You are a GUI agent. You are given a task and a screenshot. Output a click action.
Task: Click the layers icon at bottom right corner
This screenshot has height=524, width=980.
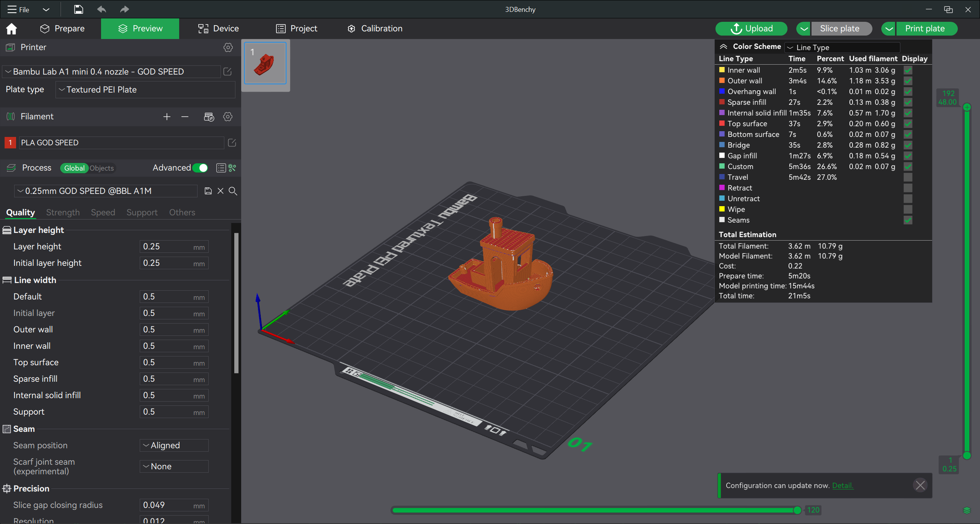pyautogui.click(x=967, y=510)
